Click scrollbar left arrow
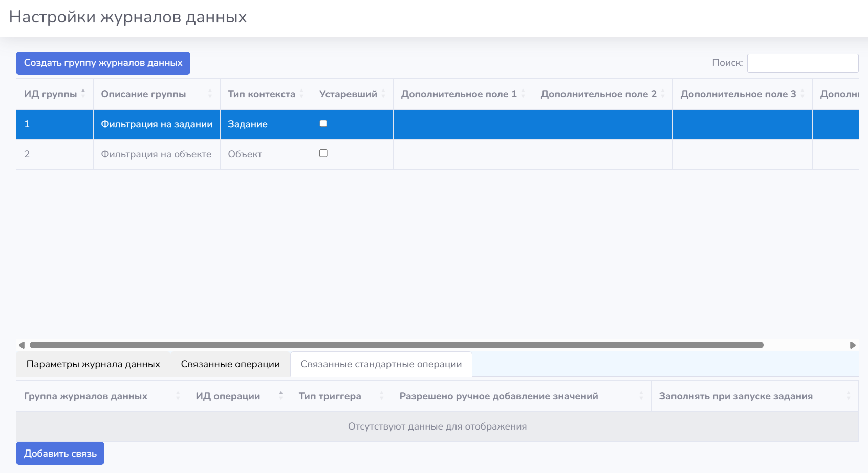This screenshot has width=868, height=473. pos(21,345)
